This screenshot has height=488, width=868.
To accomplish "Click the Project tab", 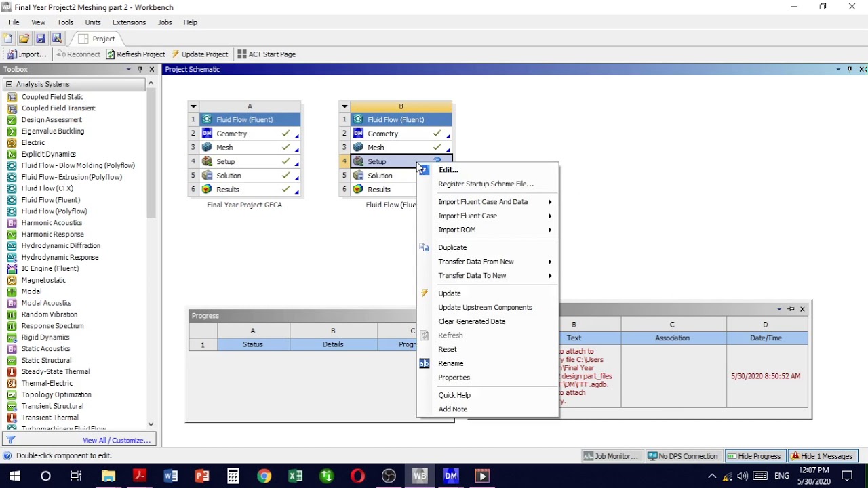I will [x=97, y=39].
